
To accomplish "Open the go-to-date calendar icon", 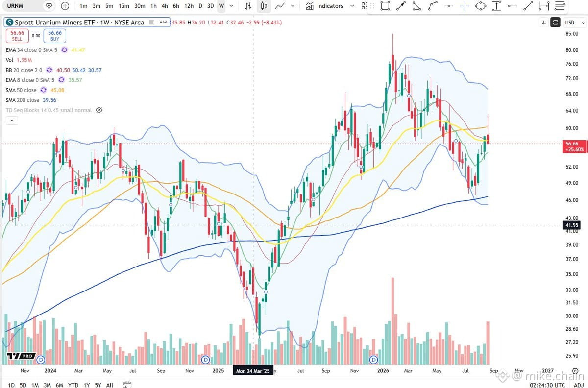I will coord(127,385).
